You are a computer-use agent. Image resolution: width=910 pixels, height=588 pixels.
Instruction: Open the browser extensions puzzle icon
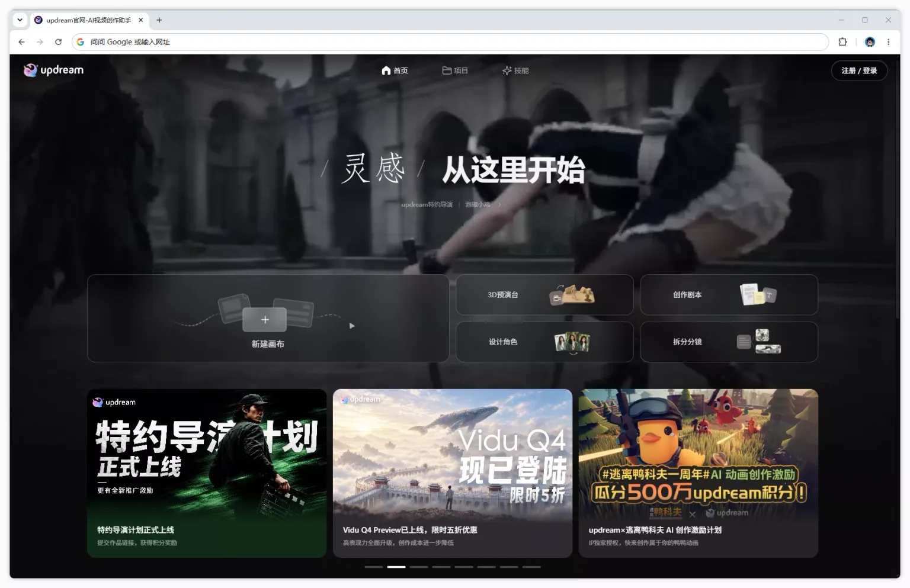pyautogui.click(x=842, y=42)
